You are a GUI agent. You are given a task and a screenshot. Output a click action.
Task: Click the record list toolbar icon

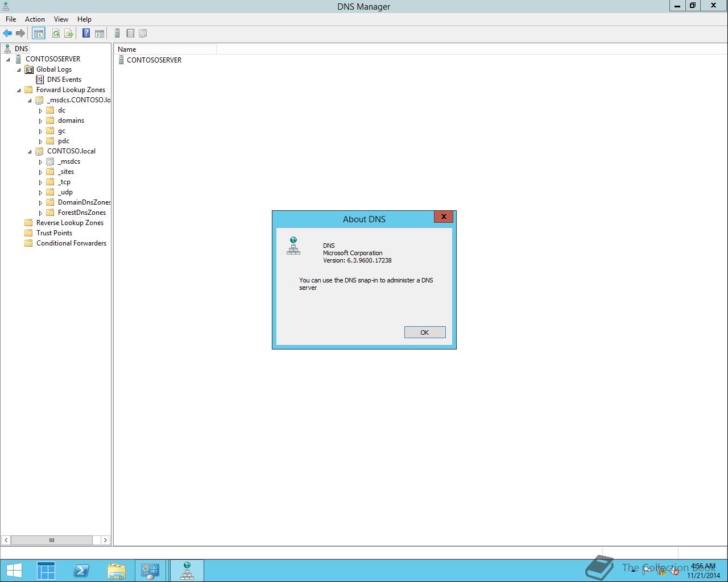(130, 34)
